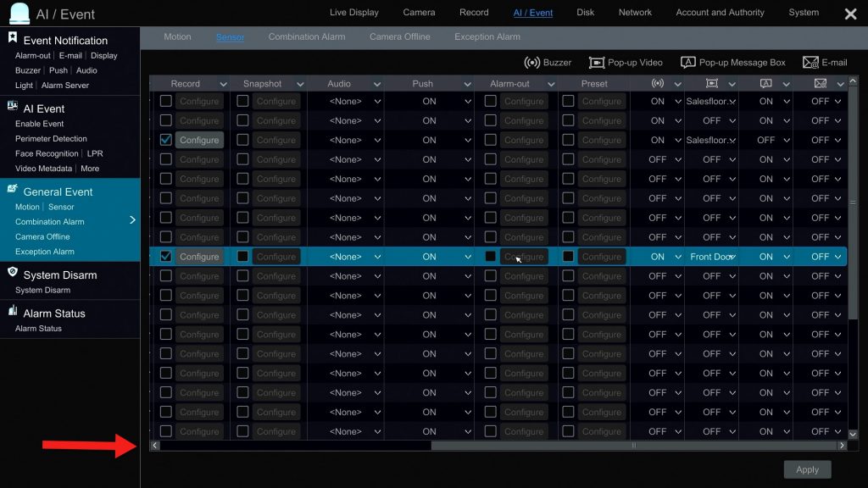The image size is (868, 488).
Task: Open the Network menu item
Action: tap(635, 12)
